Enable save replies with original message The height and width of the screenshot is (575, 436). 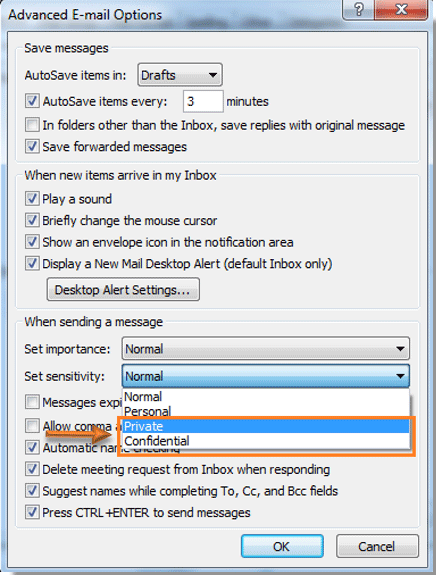(x=32, y=125)
